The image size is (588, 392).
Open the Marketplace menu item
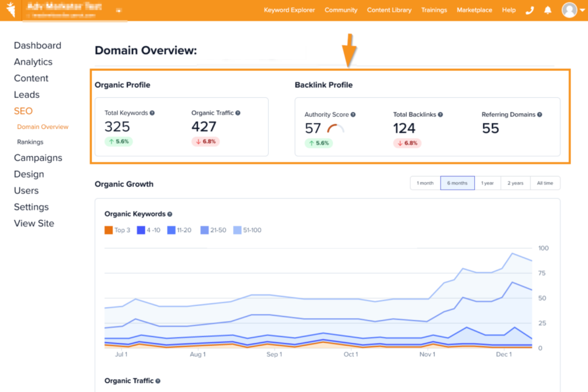tap(474, 10)
